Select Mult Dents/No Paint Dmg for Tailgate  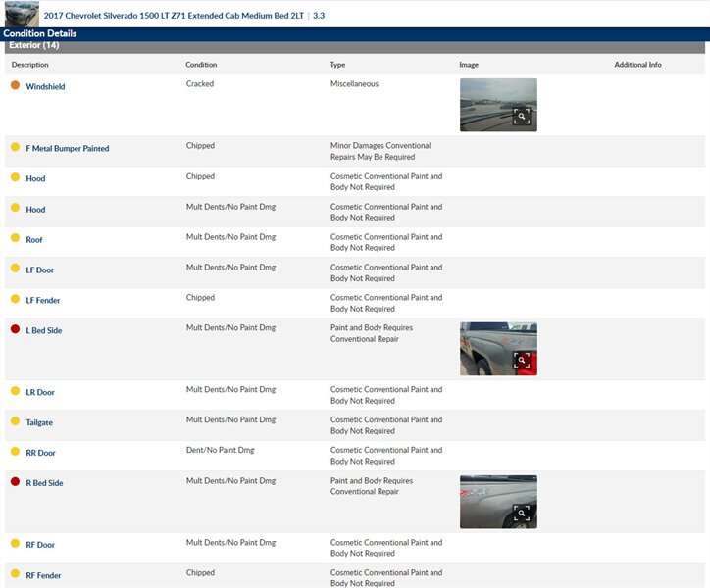pos(230,419)
